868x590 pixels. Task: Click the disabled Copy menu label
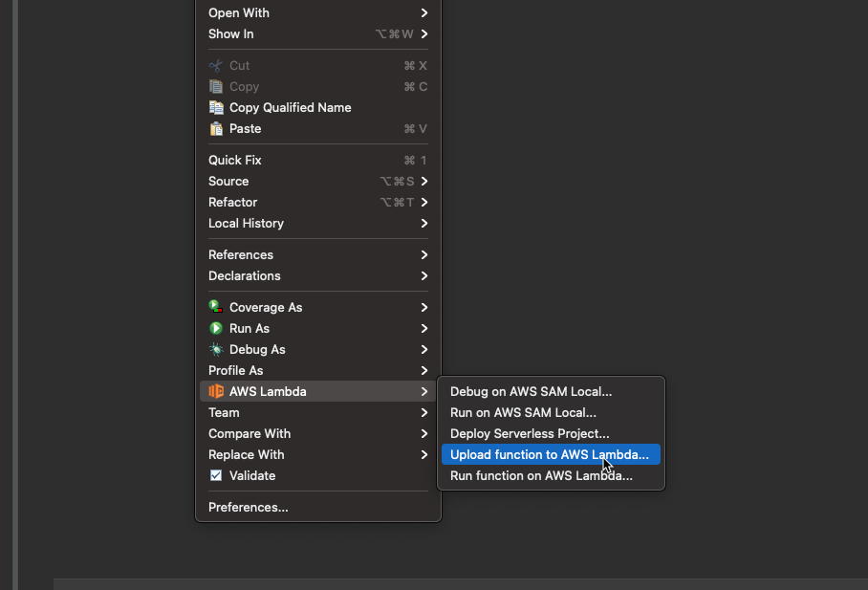(244, 87)
